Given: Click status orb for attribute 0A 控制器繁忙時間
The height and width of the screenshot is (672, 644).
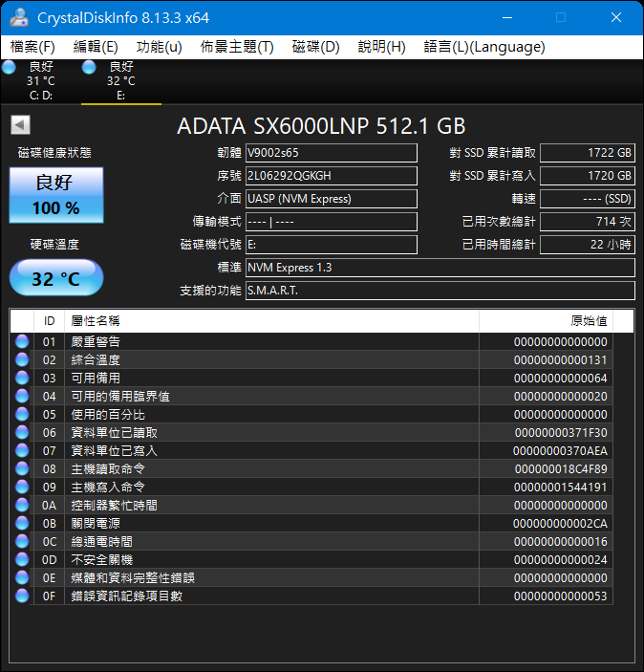Looking at the screenshot, I should 22,505.
